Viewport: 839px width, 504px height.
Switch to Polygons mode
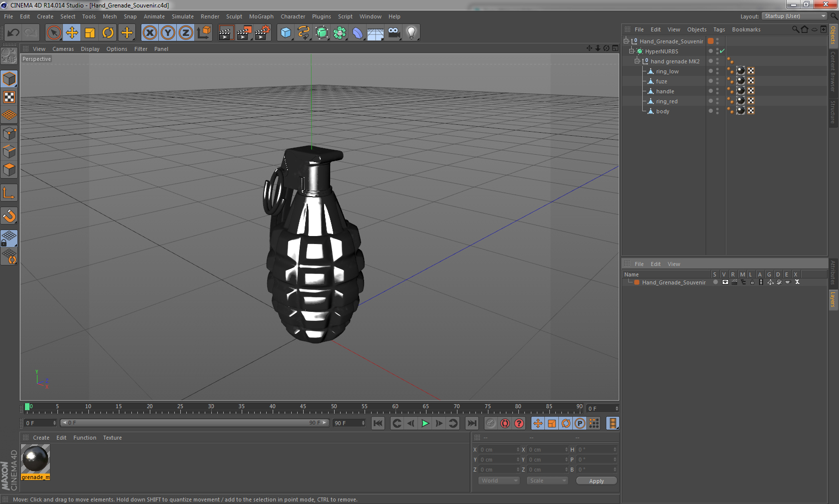[9, 170]
